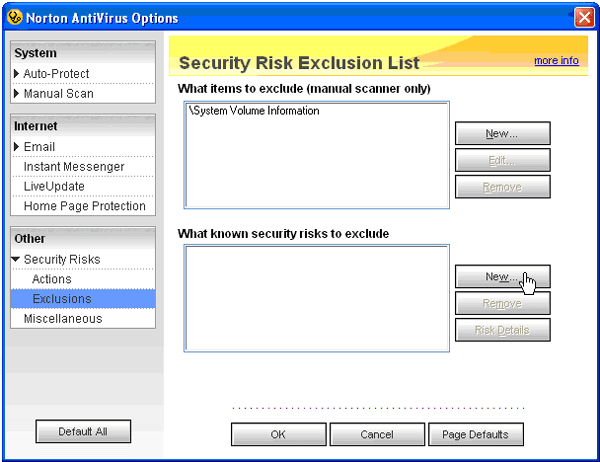The image size is (600, 462).
Task: Click New for known security risks
Action: pyautogui.click(x=502, y=277)
